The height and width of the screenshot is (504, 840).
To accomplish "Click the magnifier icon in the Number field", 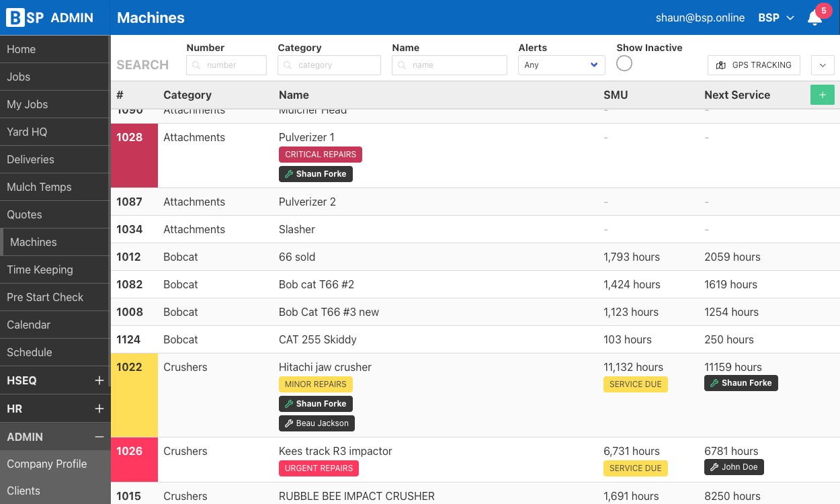I will click(x=197, y=65).
